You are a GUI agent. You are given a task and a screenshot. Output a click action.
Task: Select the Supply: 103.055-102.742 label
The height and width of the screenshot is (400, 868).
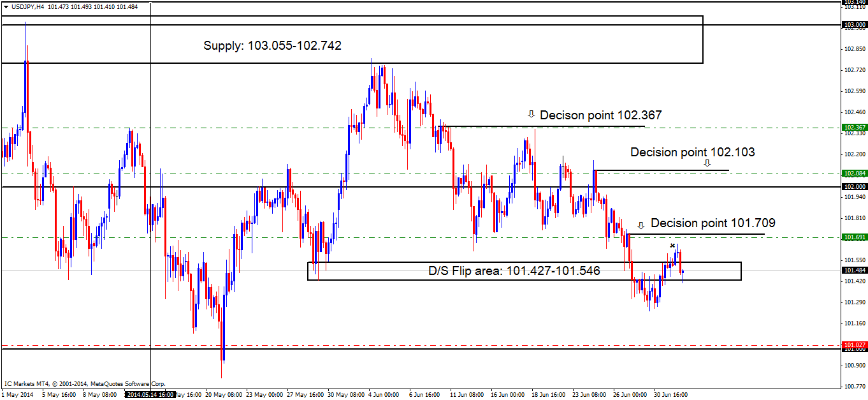click(x=272, y=45)
